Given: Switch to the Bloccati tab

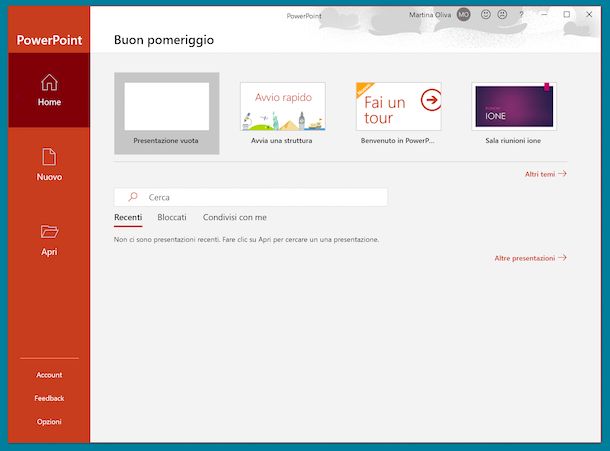Looking at the screenshot, I should 172,218.
